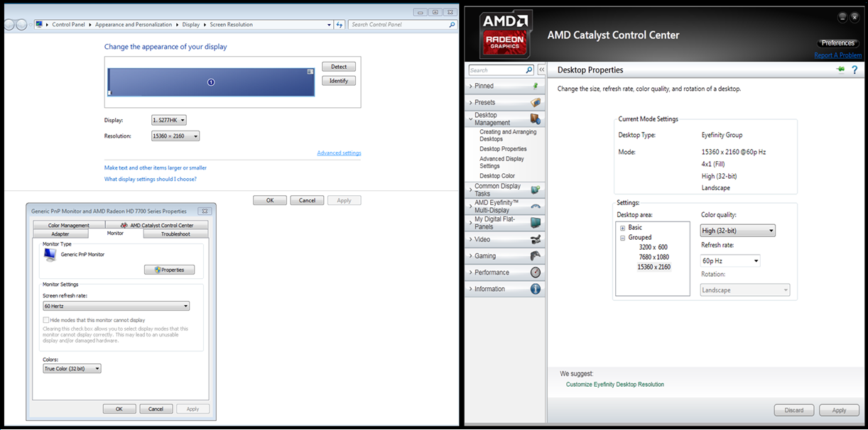
Task: Open What display settings should I choose link
Action: pos(151,179)
